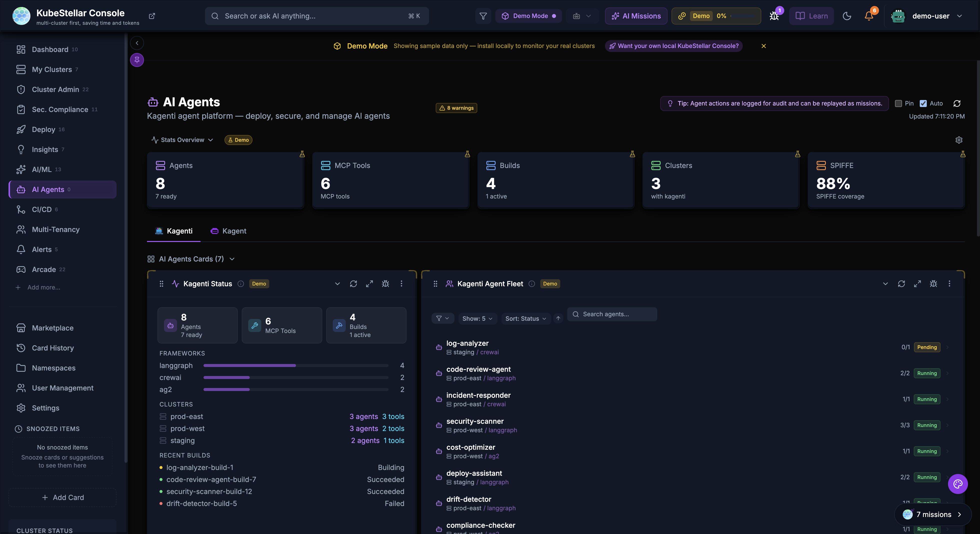Click the AI Missions button
The height and width of the screenshot is (534, 980).
[636, 16]
